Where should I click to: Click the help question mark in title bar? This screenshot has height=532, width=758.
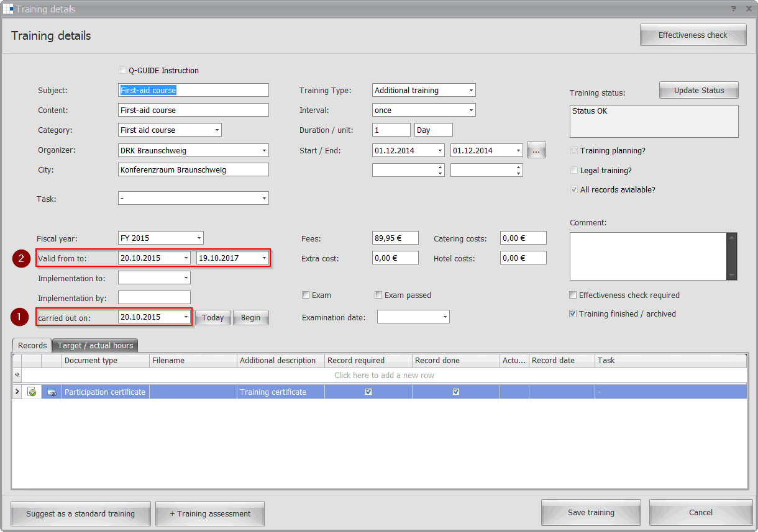coord(733,9)
